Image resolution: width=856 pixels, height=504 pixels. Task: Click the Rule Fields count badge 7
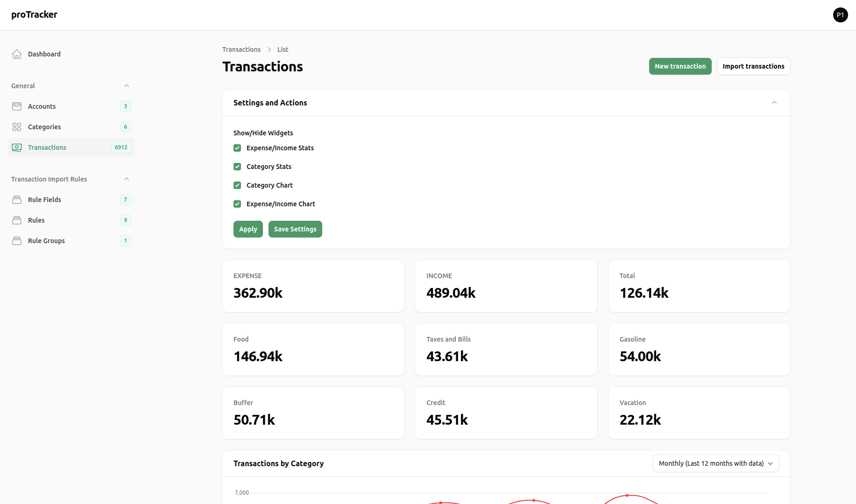(x=125, y=200)
